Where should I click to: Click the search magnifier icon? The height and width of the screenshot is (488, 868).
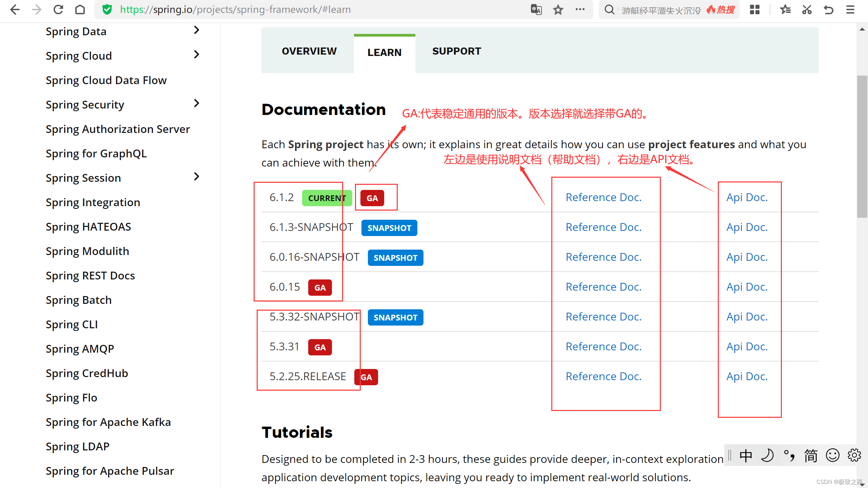pyautogui.click(x=609, y=9)
